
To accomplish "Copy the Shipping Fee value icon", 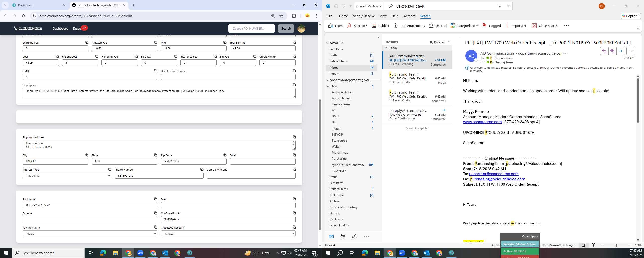I will 87,42.
